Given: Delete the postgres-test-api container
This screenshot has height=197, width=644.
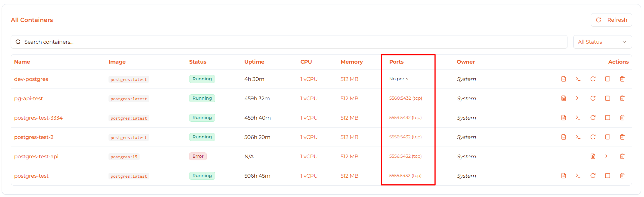Looking at the screenshot, I should tap(622, 156).
